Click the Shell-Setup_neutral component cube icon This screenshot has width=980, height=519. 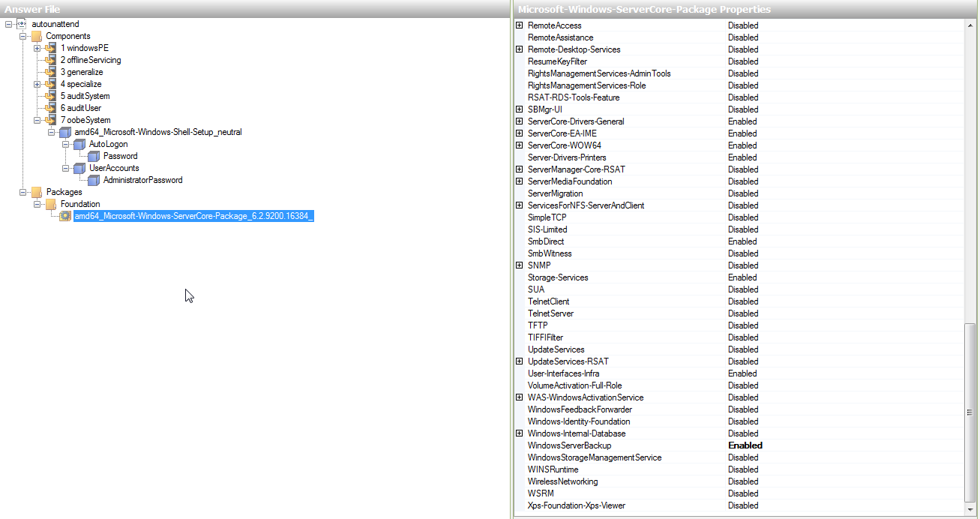pos(65,132)
